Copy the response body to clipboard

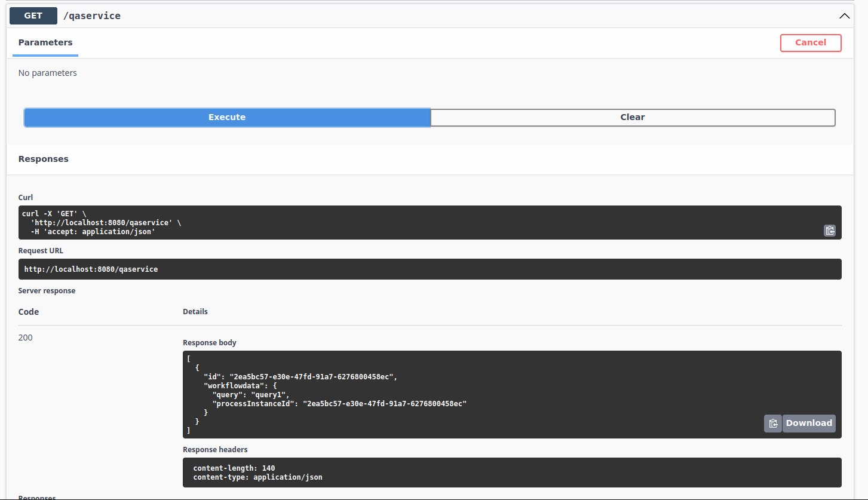coord(772,424)
